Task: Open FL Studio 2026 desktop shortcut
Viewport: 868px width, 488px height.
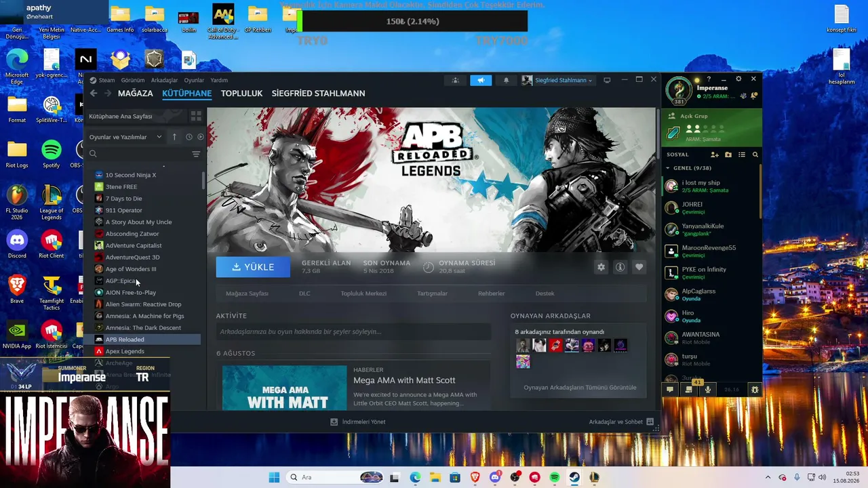Action: (x=17, y=203)
